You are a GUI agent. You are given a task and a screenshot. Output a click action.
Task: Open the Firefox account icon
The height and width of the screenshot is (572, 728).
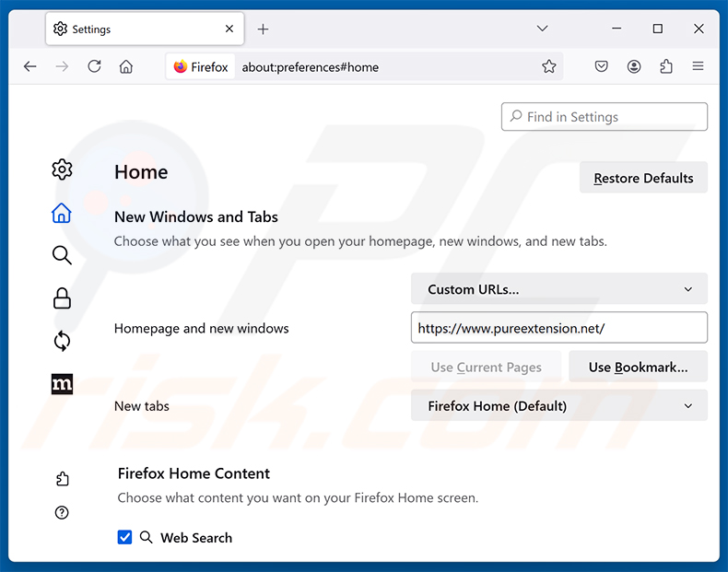tap(634, 67)
